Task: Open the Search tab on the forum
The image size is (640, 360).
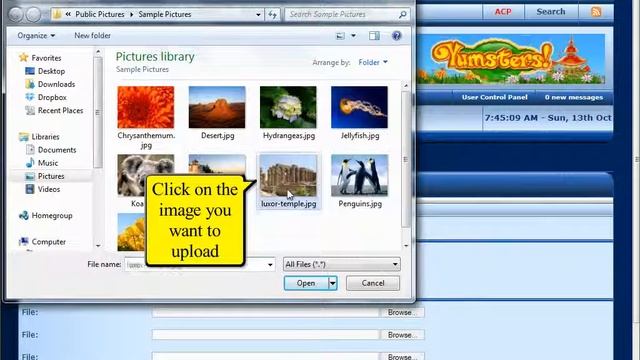Action: tap(551, 11)
